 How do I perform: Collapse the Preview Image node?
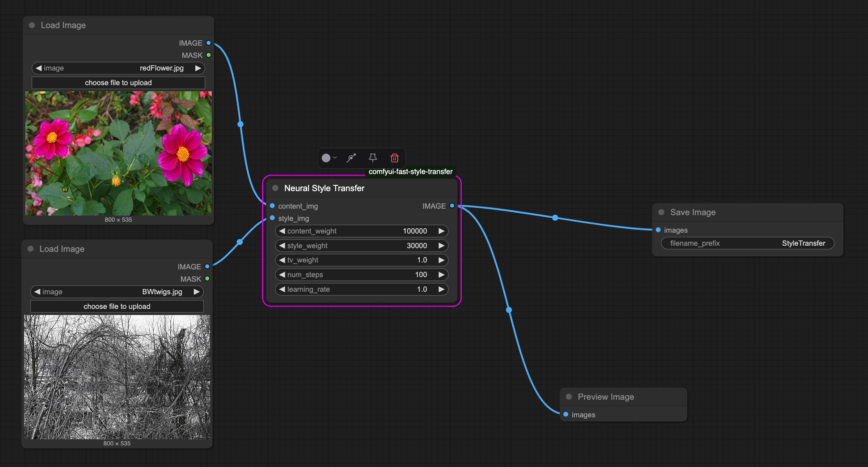tap(569, 397)
